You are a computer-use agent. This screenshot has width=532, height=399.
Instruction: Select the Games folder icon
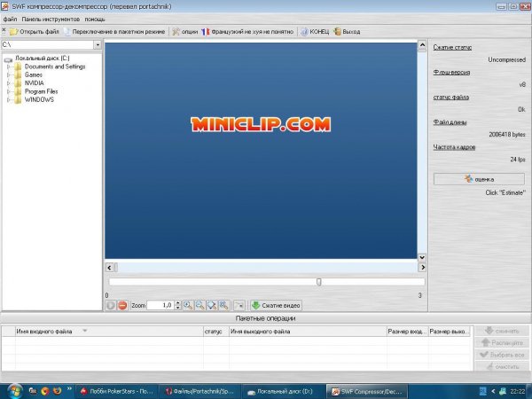click(x=18, y=74)
